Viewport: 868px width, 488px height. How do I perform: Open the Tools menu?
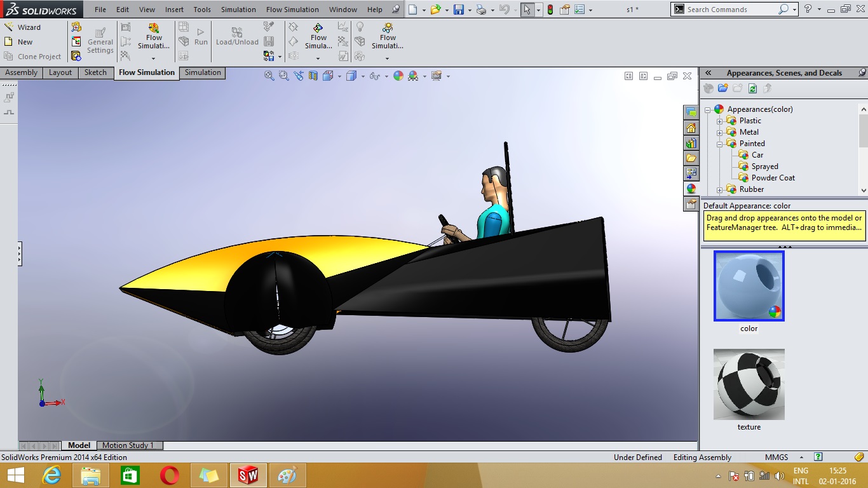[202, 10]
